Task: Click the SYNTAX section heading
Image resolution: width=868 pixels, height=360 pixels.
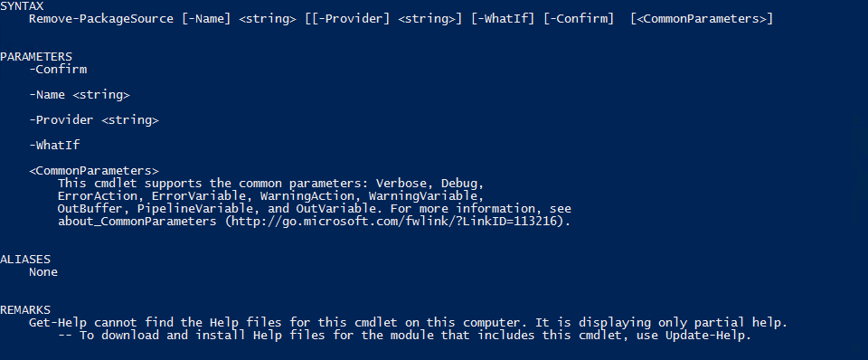Action: tap(22, 6)
